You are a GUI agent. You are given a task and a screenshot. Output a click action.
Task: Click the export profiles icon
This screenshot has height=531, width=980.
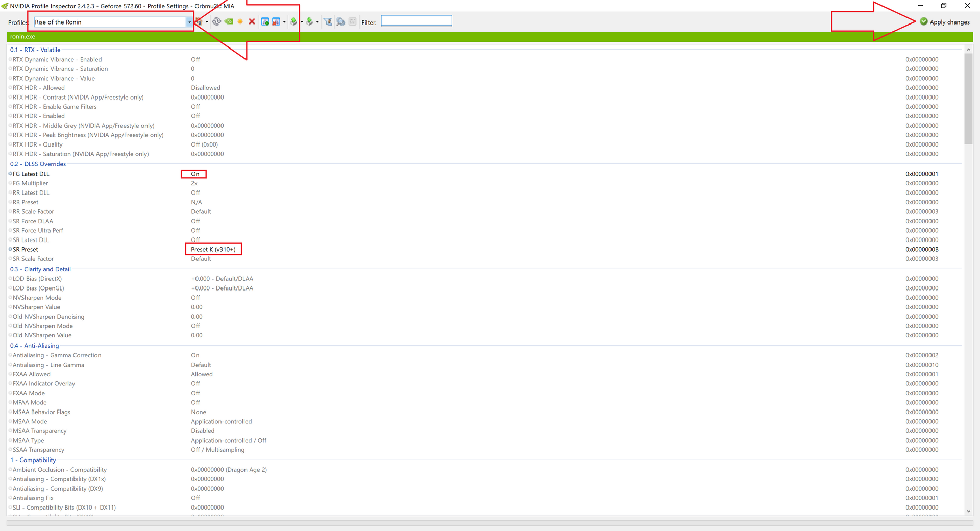tap(293, 21)
